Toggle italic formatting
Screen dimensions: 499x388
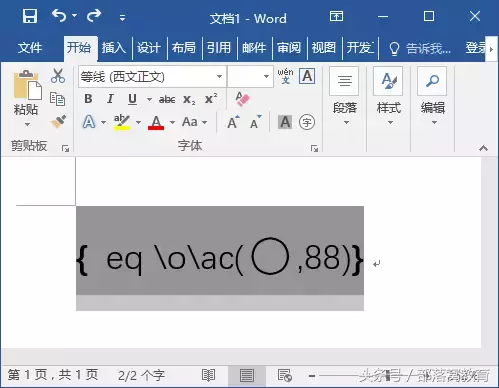click(x=110, y=99)
